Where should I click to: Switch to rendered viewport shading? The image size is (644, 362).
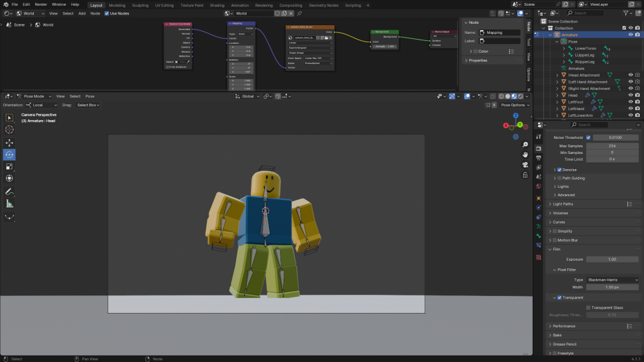(x=521, y=96)
